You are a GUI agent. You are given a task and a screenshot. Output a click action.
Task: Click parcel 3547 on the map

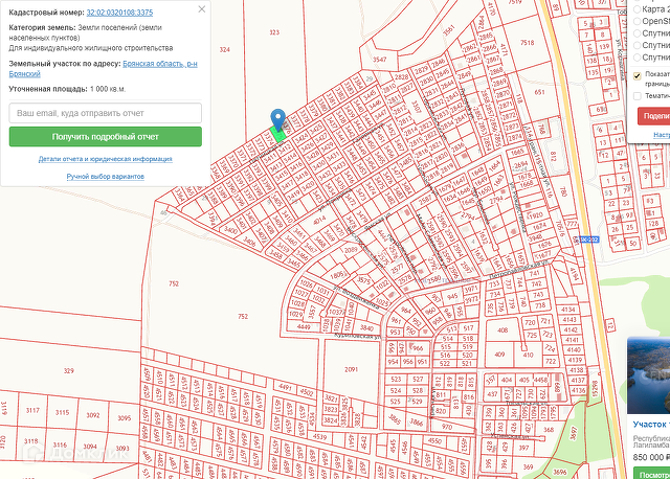[x=379, y=59]
